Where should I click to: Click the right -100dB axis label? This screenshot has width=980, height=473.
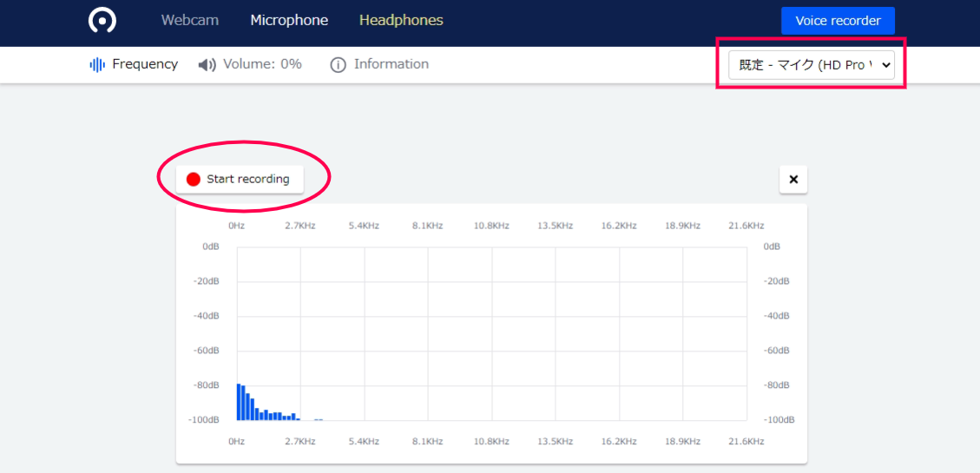(x=779, y=419)
